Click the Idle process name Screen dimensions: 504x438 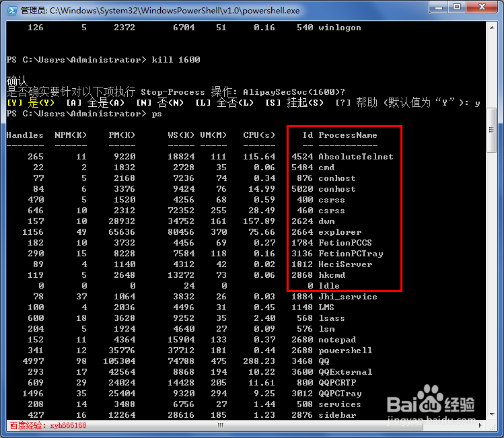[329, 286]
